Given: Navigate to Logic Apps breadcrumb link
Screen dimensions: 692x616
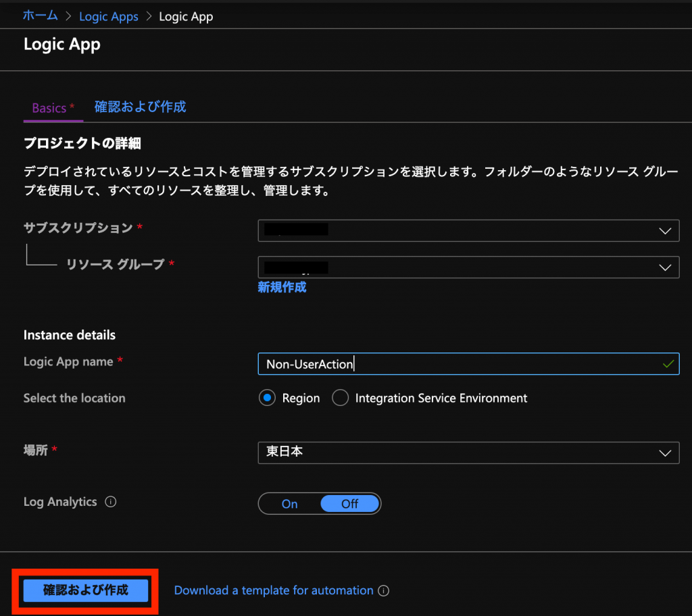Looking at the screenshot, I should tap(109, 17).
